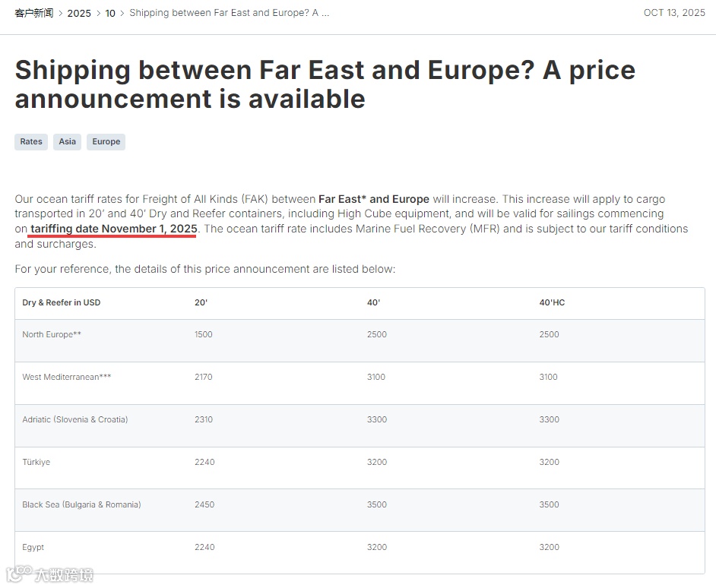The width and height of the screenshot is (716, 588).
Task: Click the 客户新闻 breadcrumb link
Action: coord(33,13)
